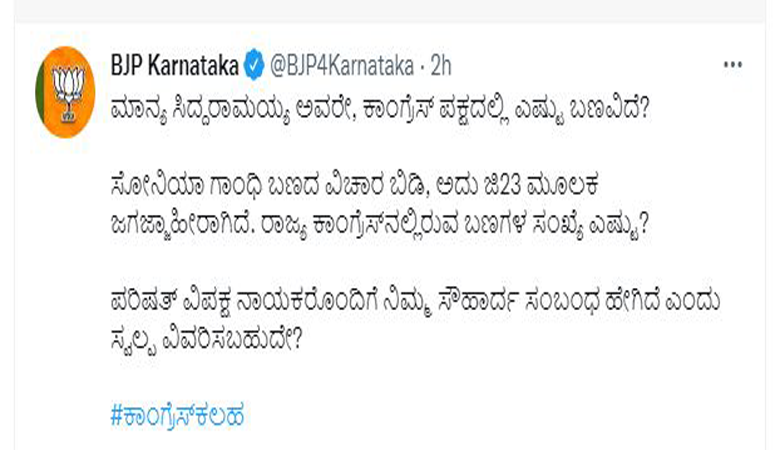Open the tweet via its 2h timestamp
780x450 pixels.
tap(441, 65)
